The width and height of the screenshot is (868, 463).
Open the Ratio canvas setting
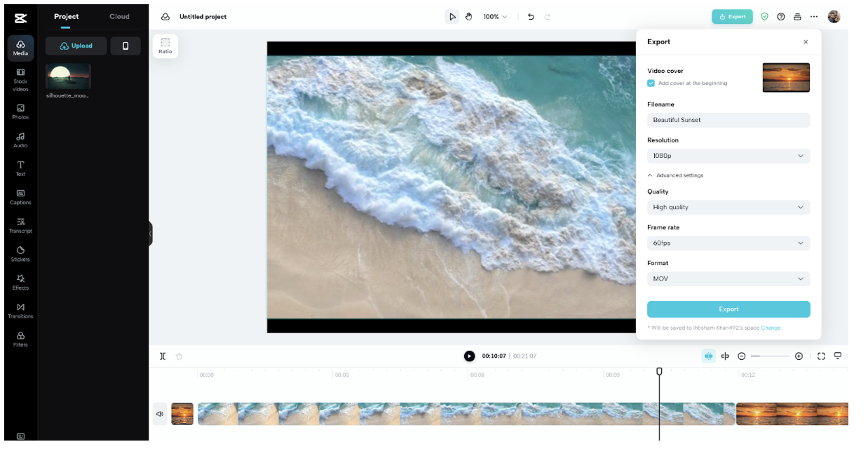(x=165, y=46)
